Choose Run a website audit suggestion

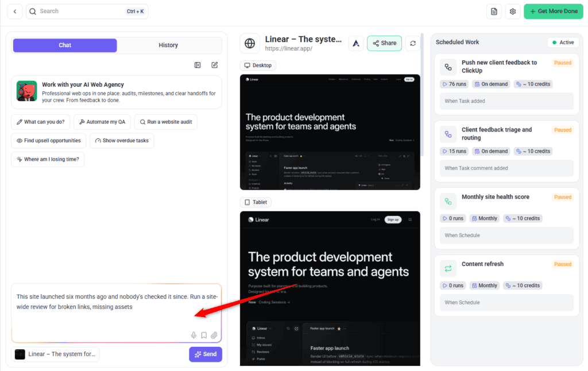click(166, 122)
